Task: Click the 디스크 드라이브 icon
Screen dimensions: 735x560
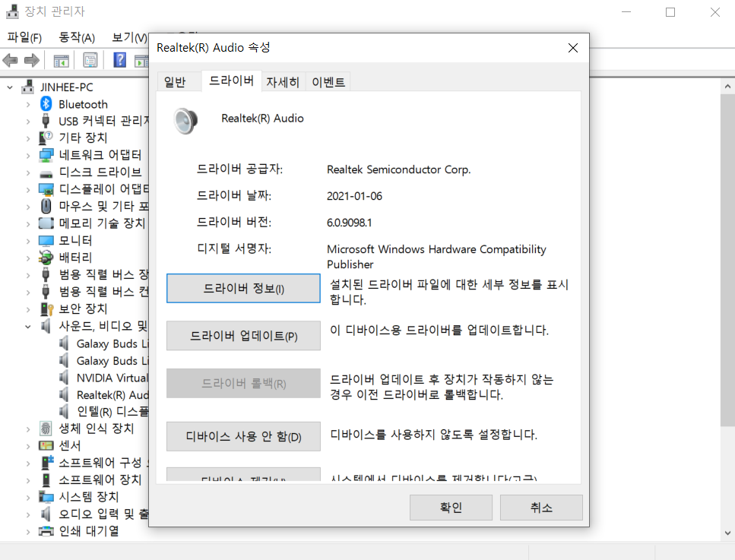Action: 46,174
